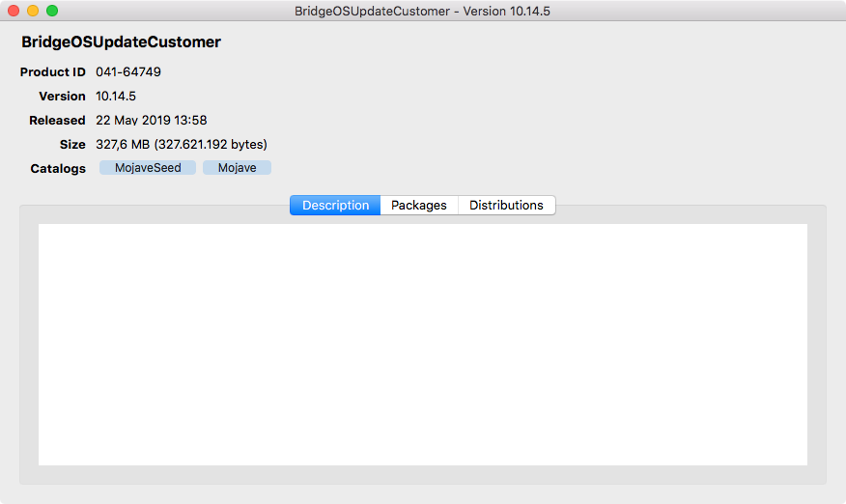Click inside the empty description text area
The image size is (846, 504).
click(422, 345)
